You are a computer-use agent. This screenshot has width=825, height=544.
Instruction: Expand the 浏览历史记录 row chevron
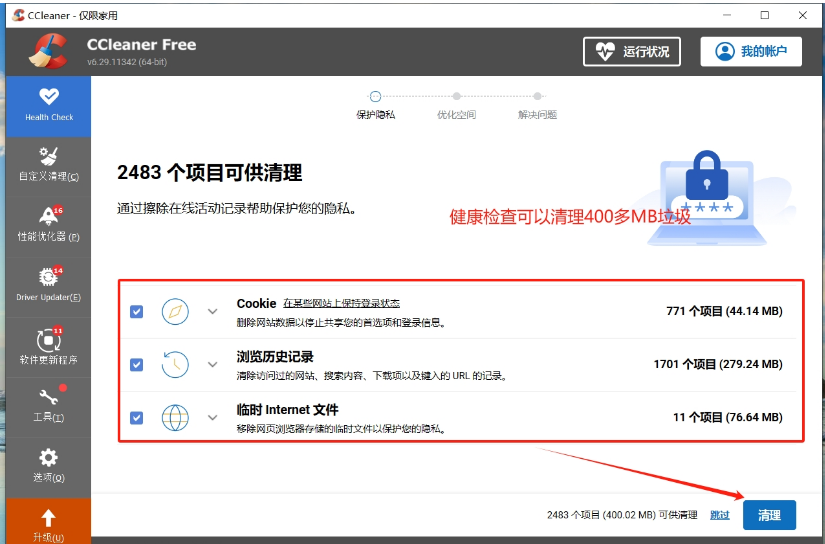tap(212, 364)
